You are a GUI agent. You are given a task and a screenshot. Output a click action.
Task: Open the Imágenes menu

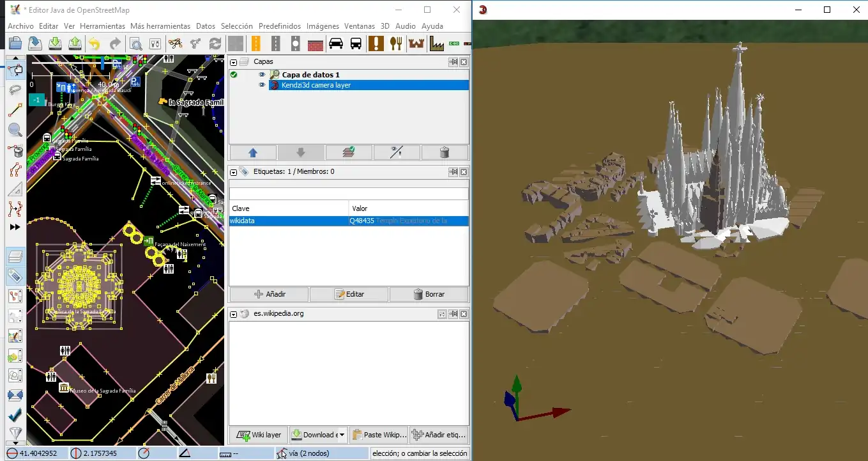(x=323, y=26)
